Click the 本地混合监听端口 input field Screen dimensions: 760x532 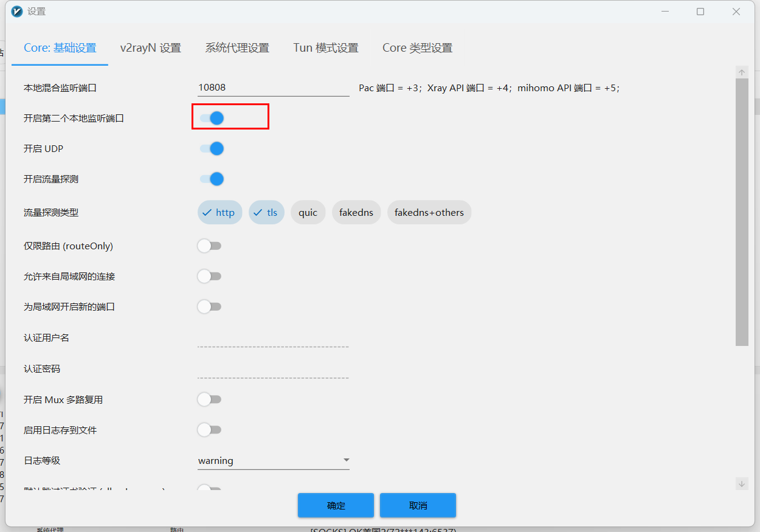(x=274, y=88)
